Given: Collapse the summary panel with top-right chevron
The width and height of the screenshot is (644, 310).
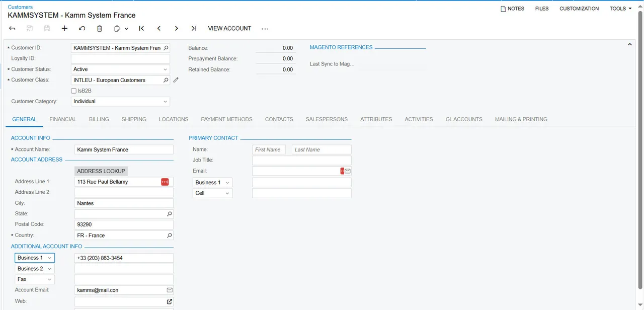Looking at the screenshot, I should click(630, 45).
